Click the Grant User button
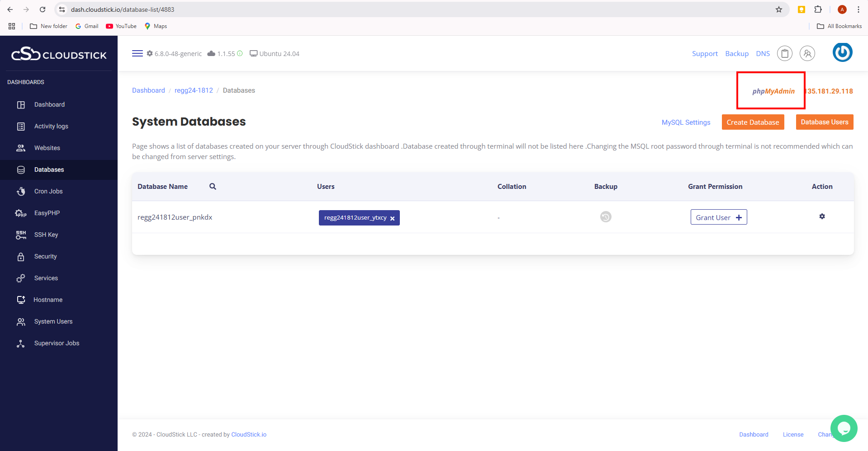 tap(718, 217)
